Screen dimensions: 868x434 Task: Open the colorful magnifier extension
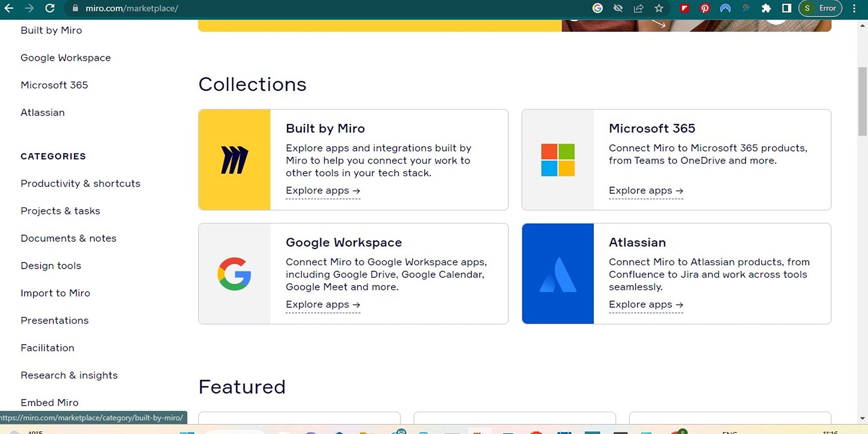[x=746, y=8]
